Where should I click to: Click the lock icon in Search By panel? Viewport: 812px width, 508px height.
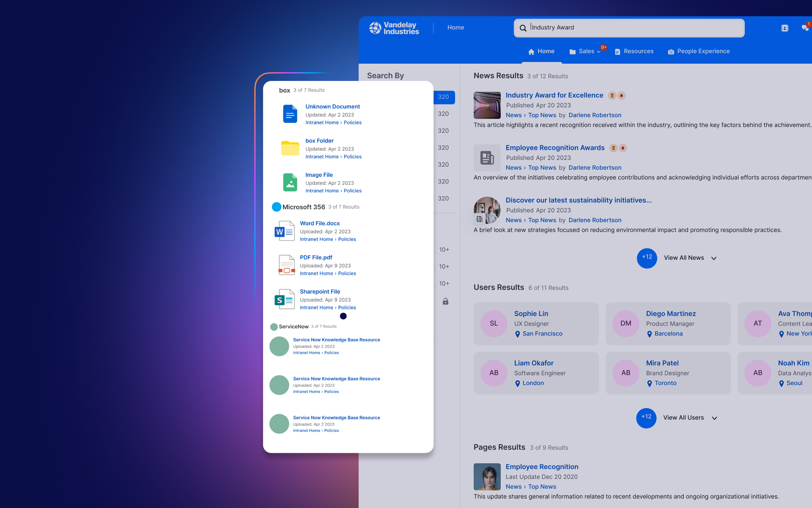coord(446,301)
